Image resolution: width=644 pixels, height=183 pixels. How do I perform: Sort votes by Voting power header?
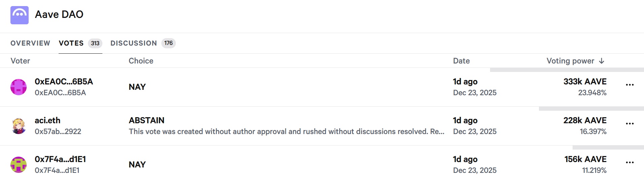(x=570, y=61)
